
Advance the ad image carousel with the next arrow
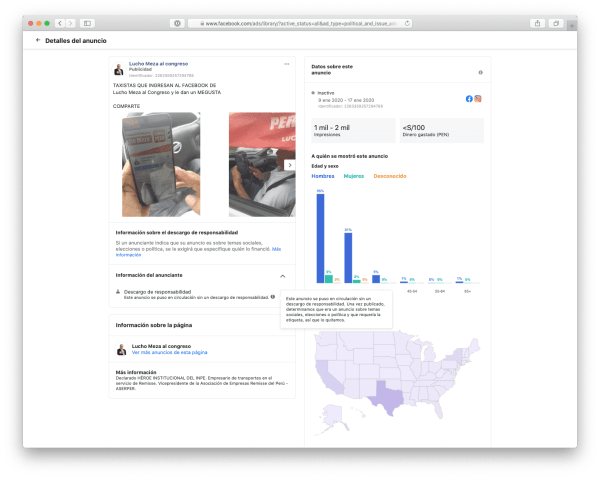[x=289, y=165]
